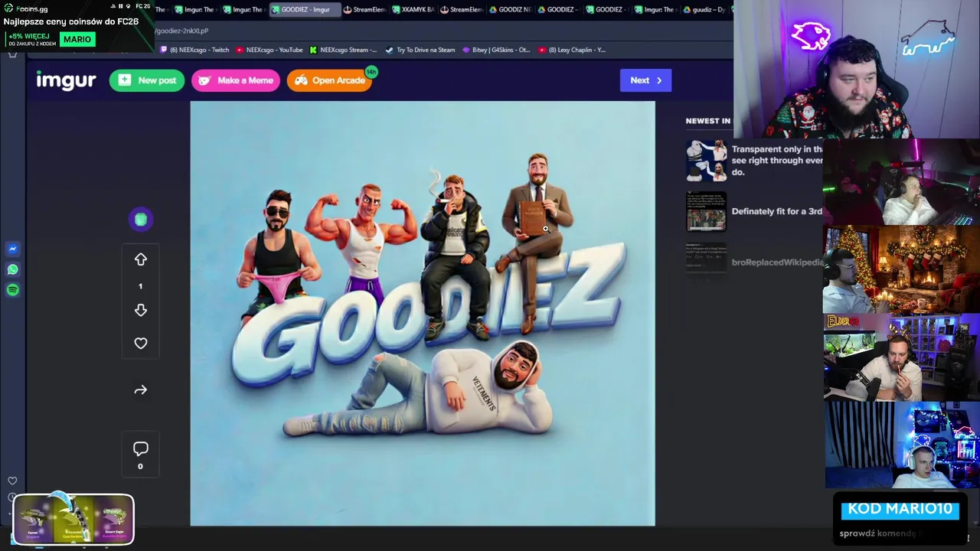
Task: Switch to the GOODIZ NE tab
Action: click(x=509, y=9)
